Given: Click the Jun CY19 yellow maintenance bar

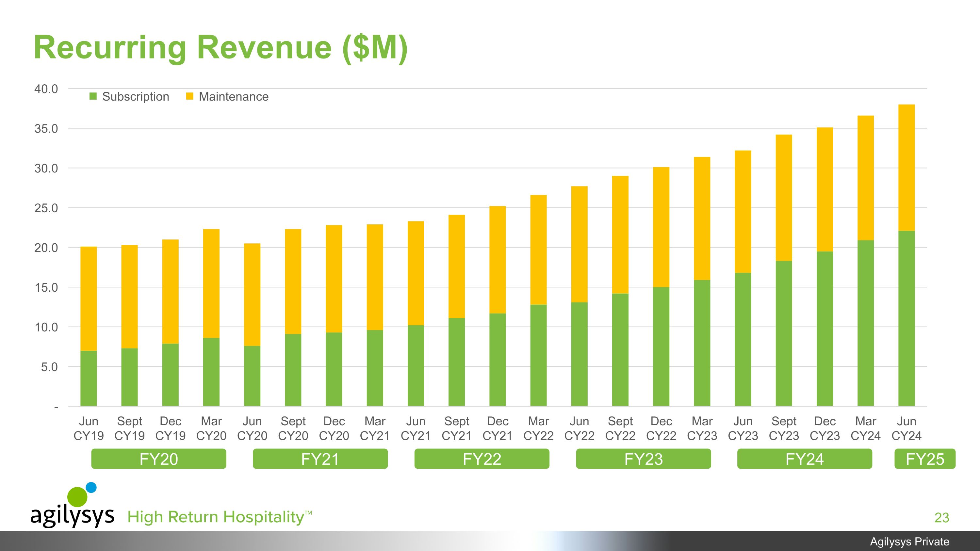Looking at the screenshot, I should click(x=89, y=299).
